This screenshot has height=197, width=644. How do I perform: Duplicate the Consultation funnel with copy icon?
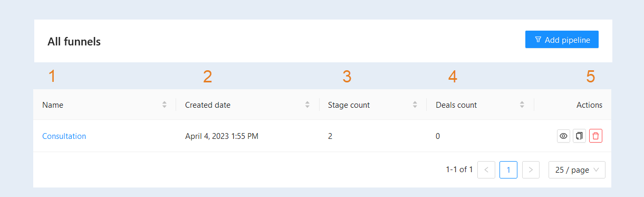[579, 136]
